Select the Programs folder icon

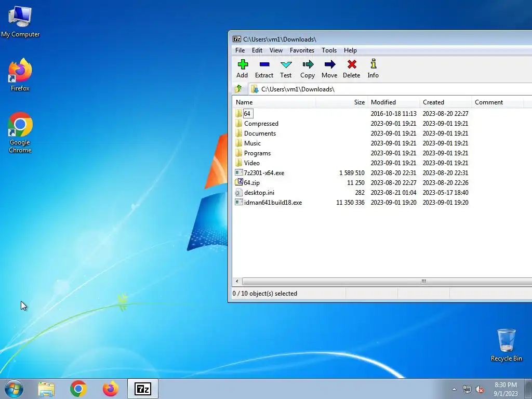[x=239, y=153]
